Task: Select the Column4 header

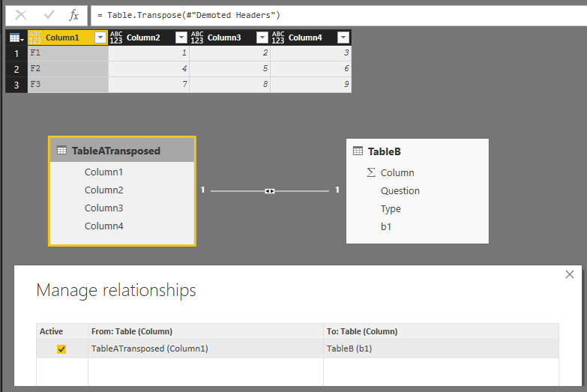Action: click(304, 37)
